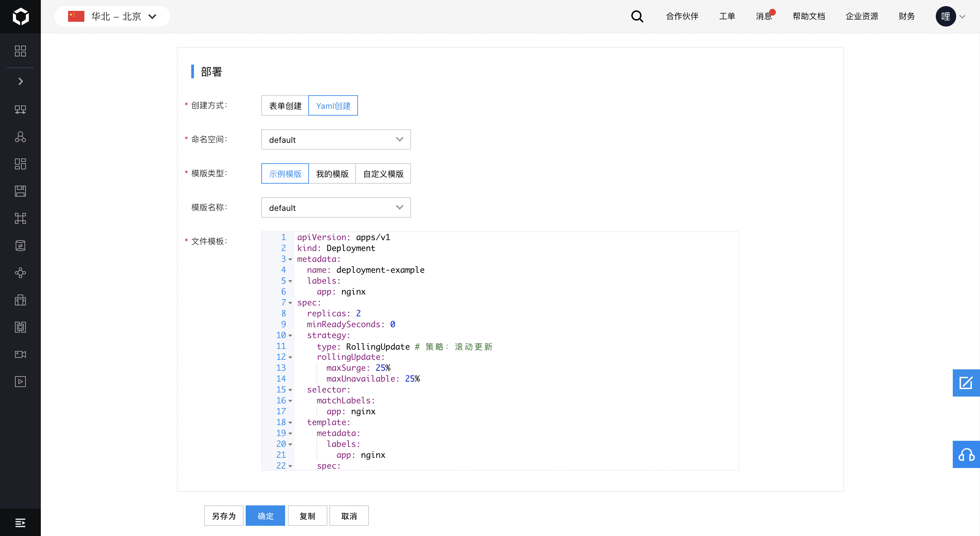Viewport: 980px width, 536px height.
Task: Click the blue 确定 button
Action: (265, 516)
